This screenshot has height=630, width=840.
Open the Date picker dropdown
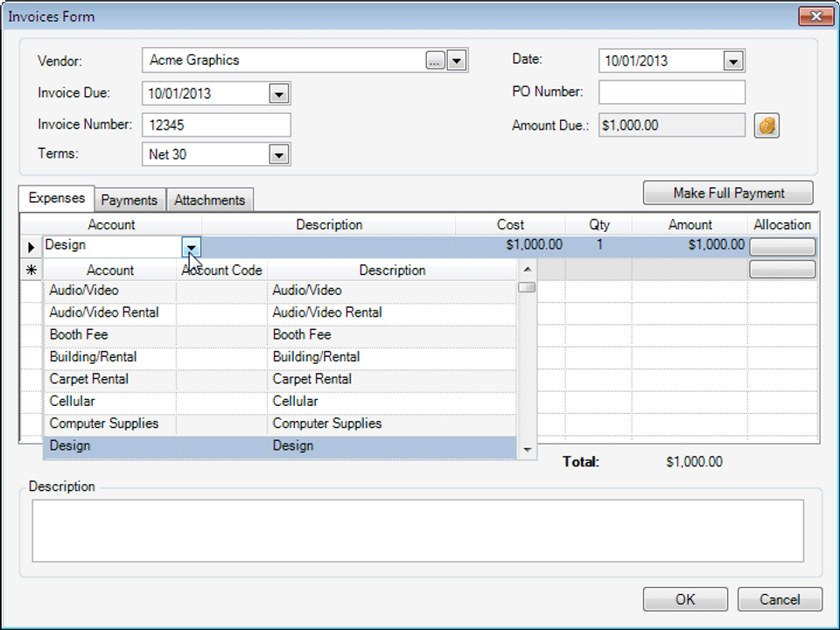coord(733,61)
